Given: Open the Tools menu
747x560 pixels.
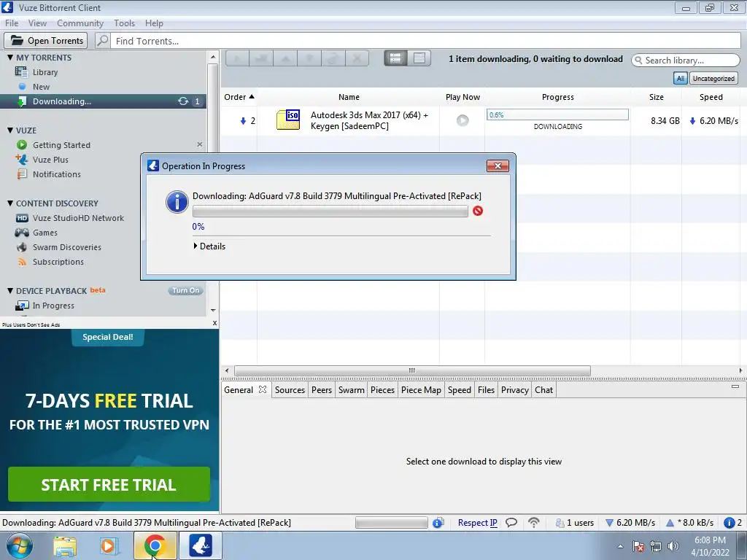Looking at the screenshot, I should pos(124,23).
